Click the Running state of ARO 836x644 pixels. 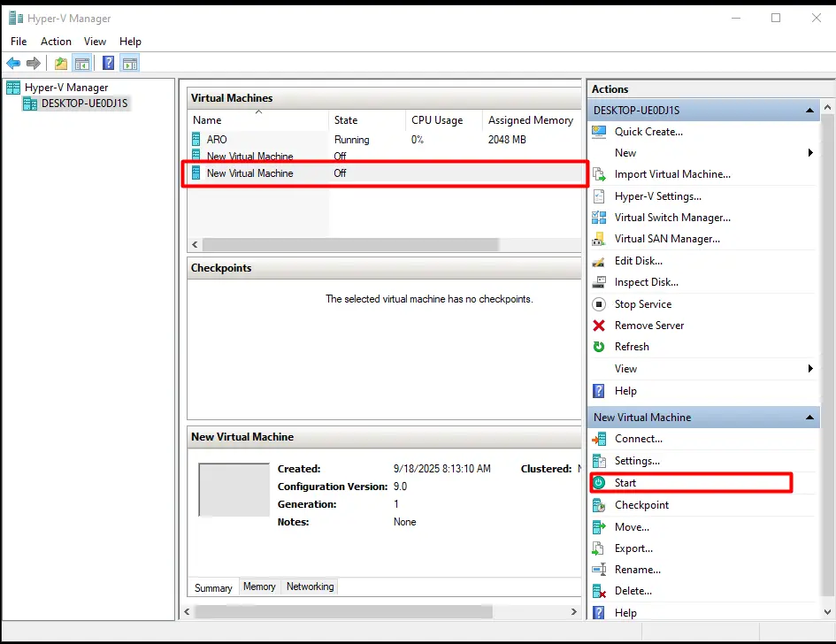point(351,139)
